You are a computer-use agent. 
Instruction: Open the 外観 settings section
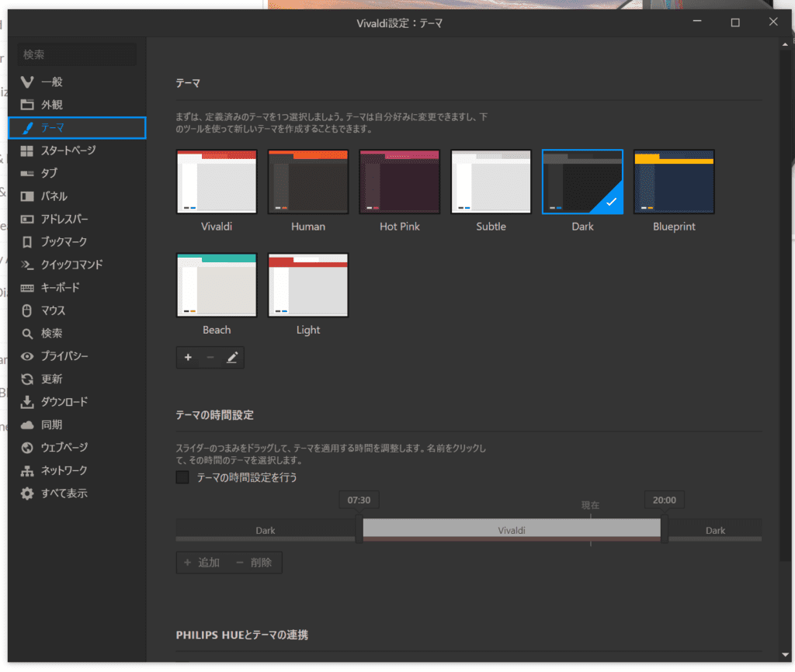coord(77,105)
